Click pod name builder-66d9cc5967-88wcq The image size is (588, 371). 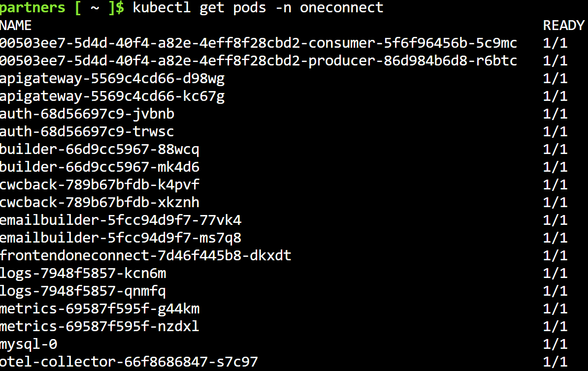(99, 150)
